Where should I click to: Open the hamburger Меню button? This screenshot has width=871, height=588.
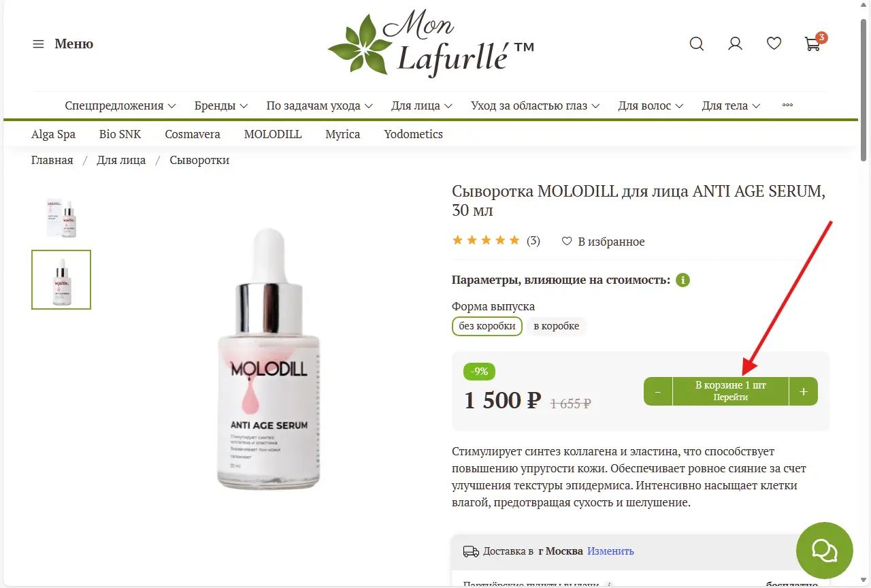63,44
